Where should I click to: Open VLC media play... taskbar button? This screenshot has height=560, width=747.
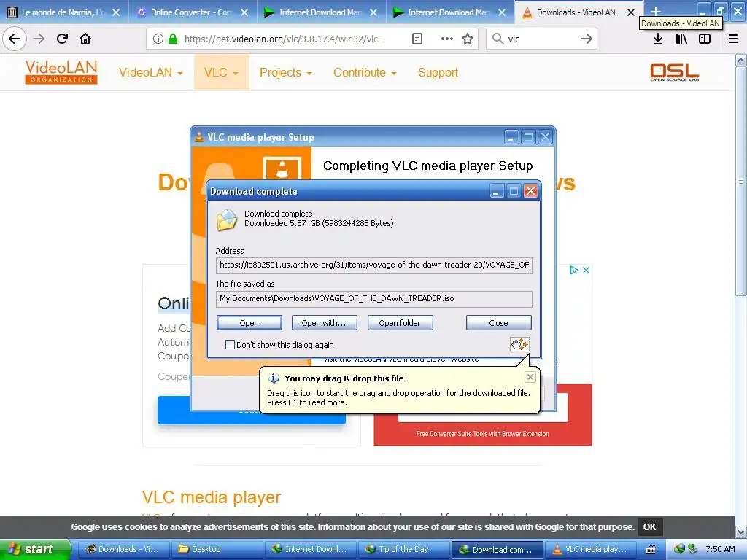589,550
